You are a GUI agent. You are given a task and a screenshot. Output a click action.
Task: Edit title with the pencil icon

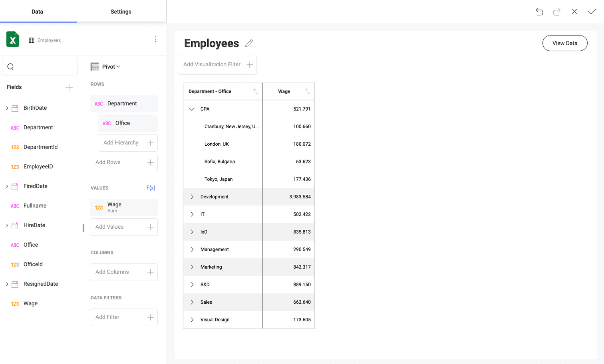click(x=249, y=43)
